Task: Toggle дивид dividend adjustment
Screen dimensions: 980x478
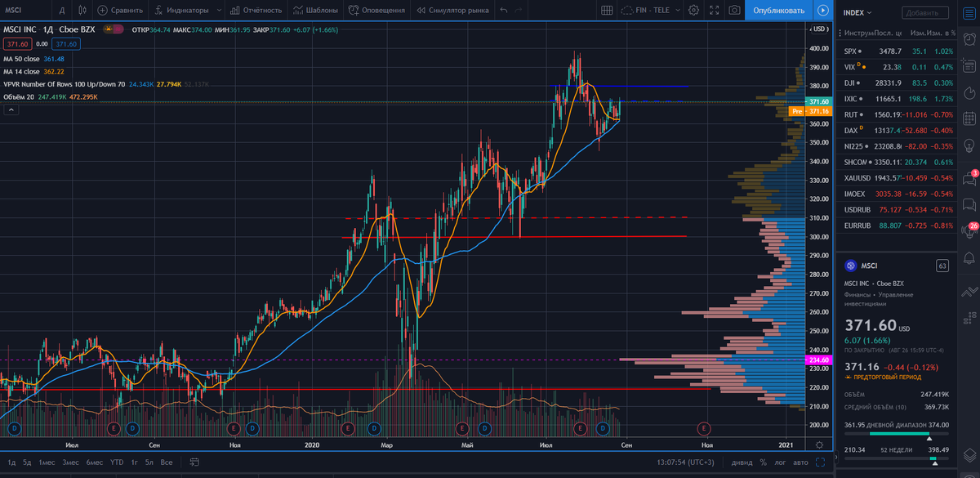Action: [x=742, y=462]
